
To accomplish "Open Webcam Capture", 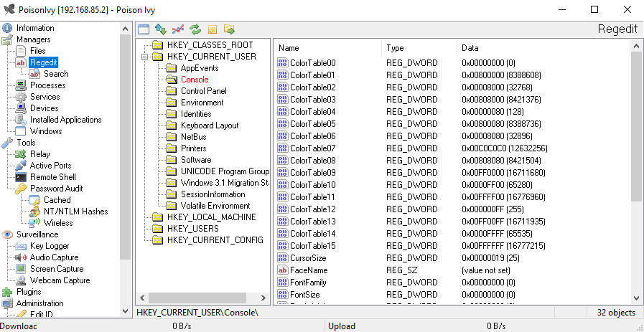I will [60, 280].
